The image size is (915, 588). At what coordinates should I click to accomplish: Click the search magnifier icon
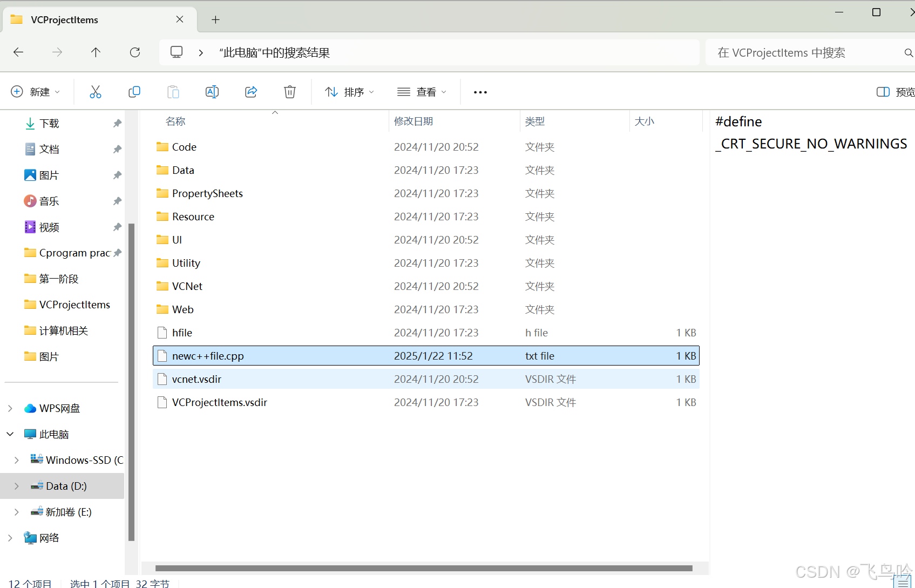(909, 52)
